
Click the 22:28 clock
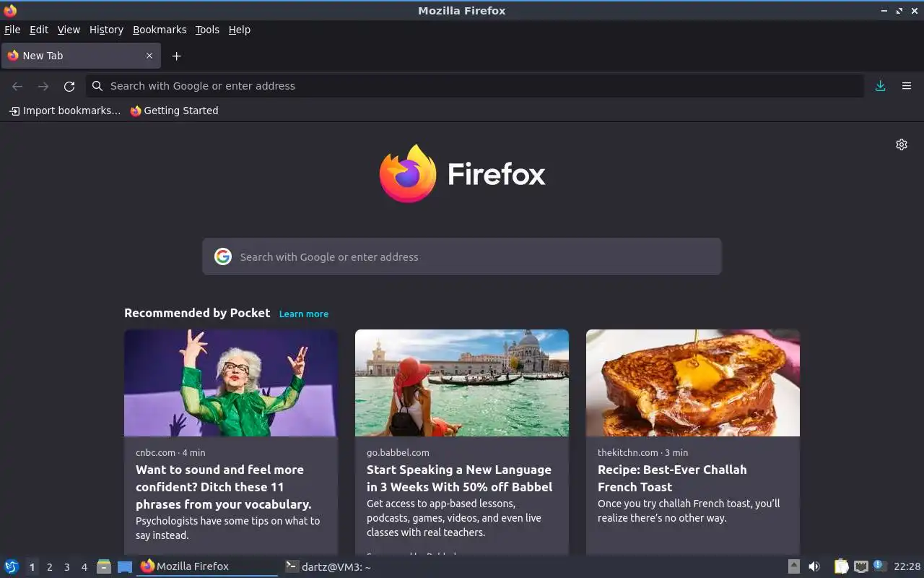[x=907, y=566]
